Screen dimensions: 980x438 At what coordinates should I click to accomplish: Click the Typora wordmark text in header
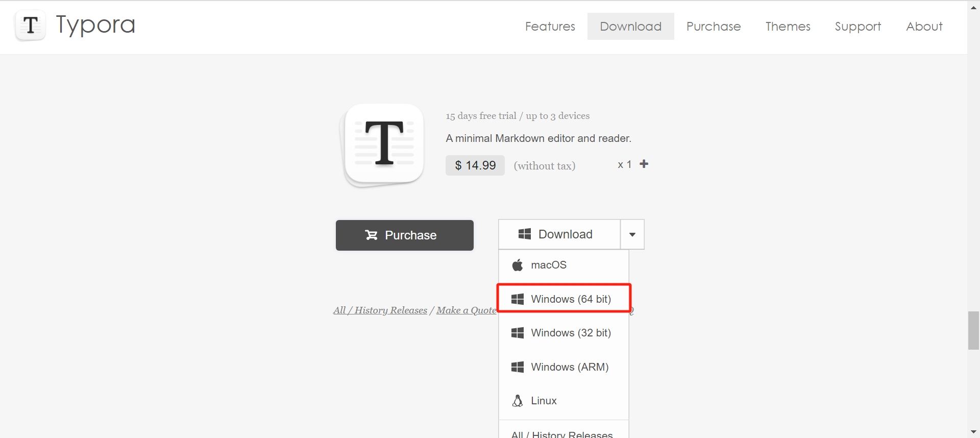[95, 26]
